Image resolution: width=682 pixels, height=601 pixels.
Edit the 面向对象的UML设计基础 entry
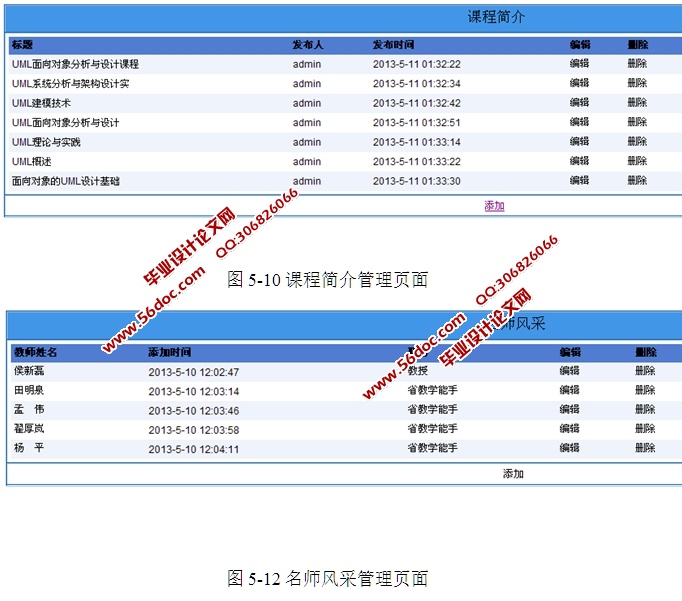click(579, 181)
